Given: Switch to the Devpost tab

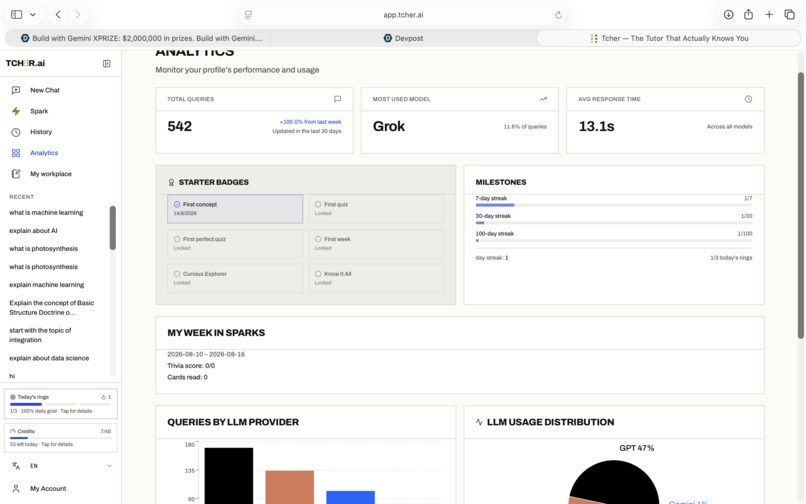Looking at the screenshot, I should click(404, 38).
